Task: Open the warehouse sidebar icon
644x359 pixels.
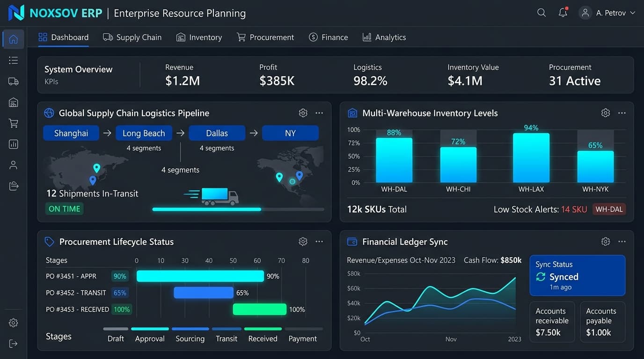Action: (13, 102)
